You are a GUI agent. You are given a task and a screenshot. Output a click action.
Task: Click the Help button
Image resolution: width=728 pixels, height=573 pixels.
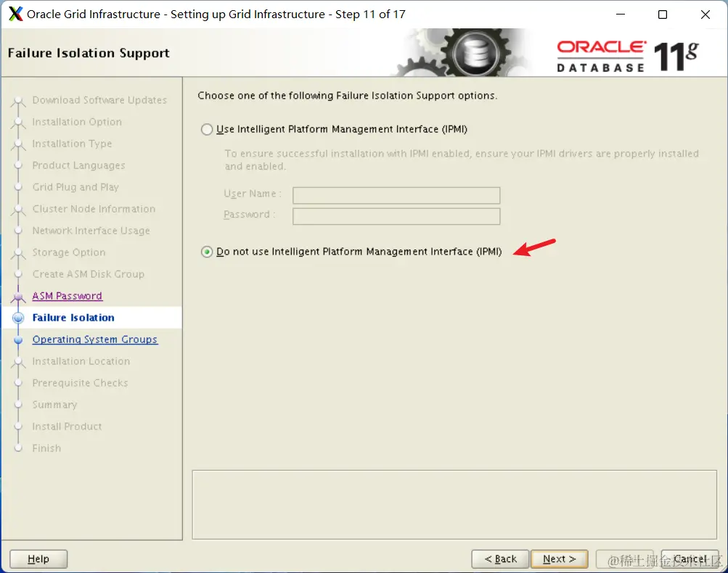coord(38,559)
